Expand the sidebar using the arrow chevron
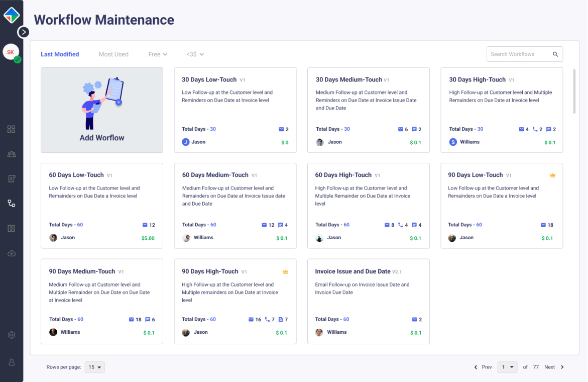This screenshot has height=382, width=588. (x=23, y=32)
